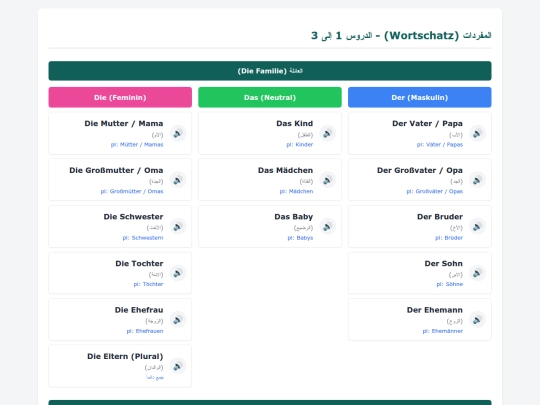Click the Wortschatz page heading

point(401,35)
